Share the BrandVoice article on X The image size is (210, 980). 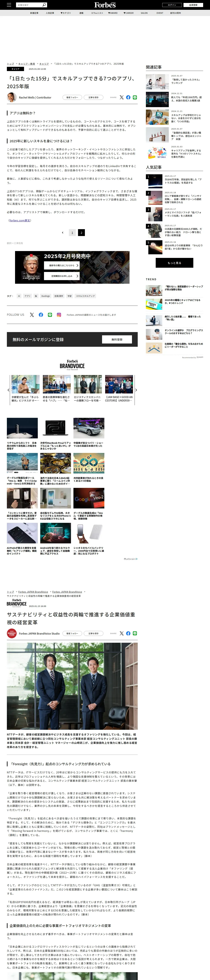pyautogui.click(x=122, y=633)
